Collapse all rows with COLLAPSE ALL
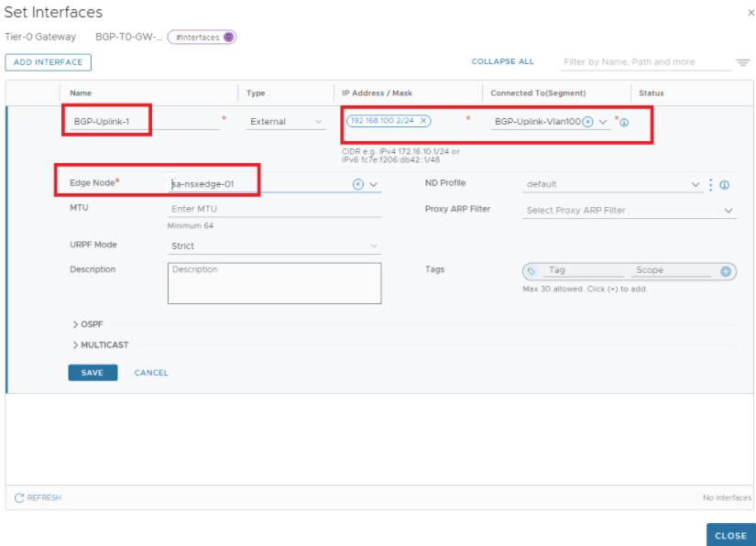756x546 pixels. (x=501, y=61)
